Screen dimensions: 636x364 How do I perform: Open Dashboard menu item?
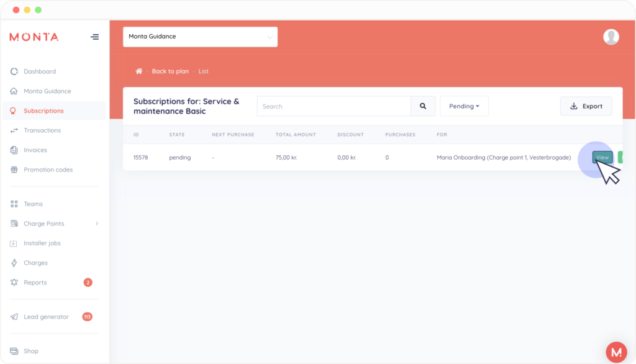(x=40, y=71)
